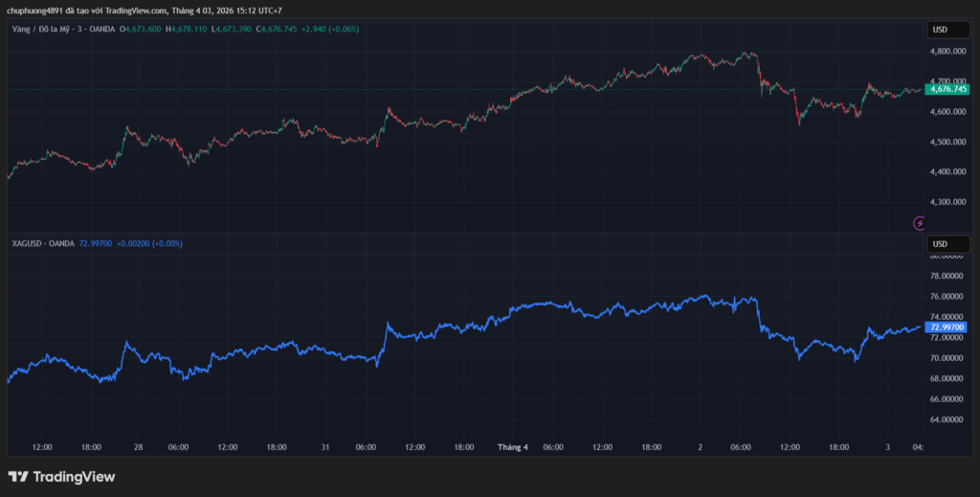
Task: Click the chuphuong4891 TradingView.com header text
Action: pos(144,11)
